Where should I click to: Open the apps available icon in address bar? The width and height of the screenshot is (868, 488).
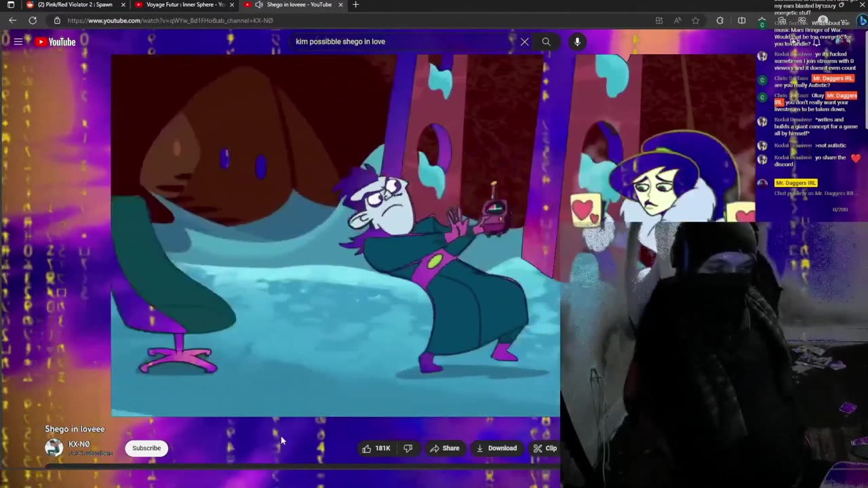click(x=658, y=20)
